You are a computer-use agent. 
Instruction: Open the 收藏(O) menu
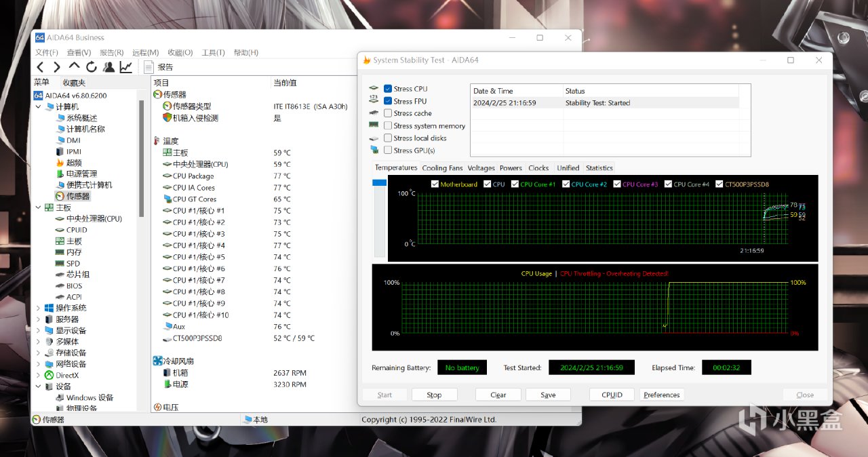pyautogui.click(x=180, y=52)
